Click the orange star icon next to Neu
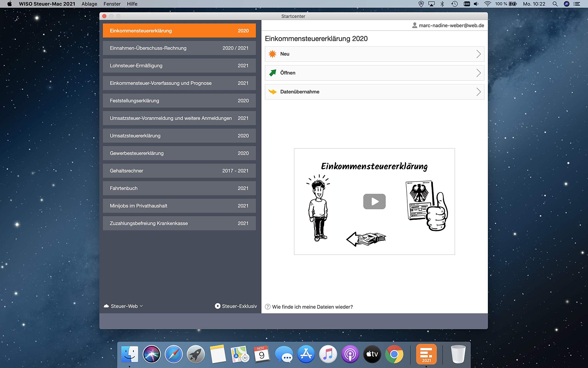This screenshot has width=588, height=368. point(272,54)
